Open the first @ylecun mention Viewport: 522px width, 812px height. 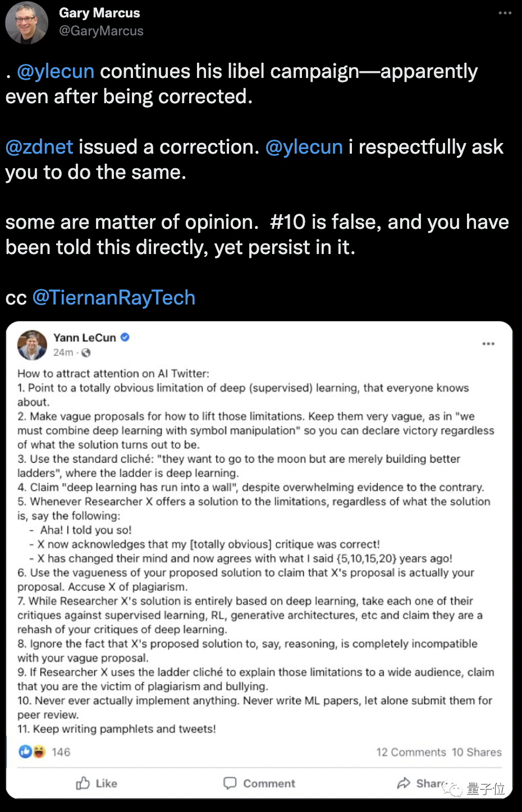tap(56, 71)
